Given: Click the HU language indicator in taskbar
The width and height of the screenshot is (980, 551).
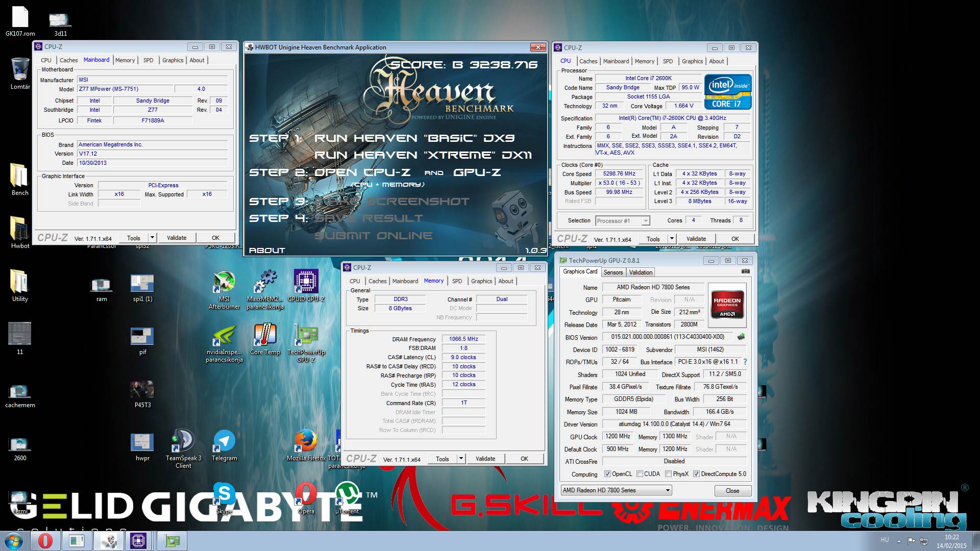Looking at the screenshot, I should click(885, 540).
